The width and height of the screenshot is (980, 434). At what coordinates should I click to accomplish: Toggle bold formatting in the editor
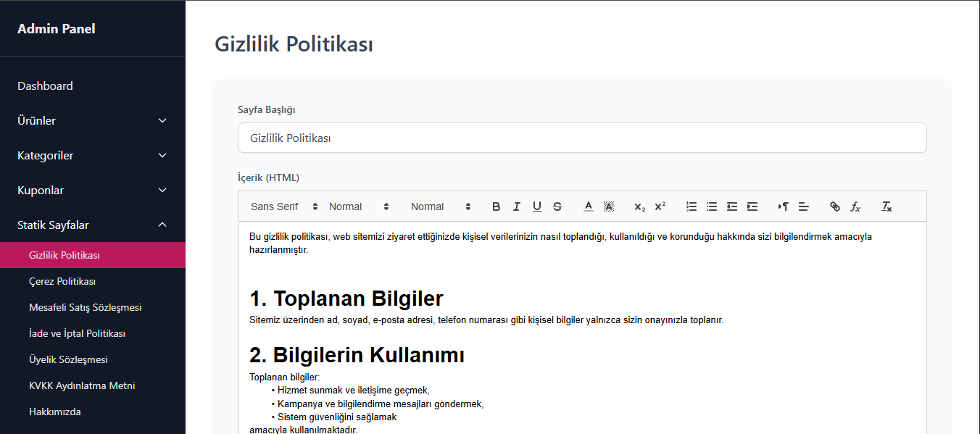click(496, 206)
